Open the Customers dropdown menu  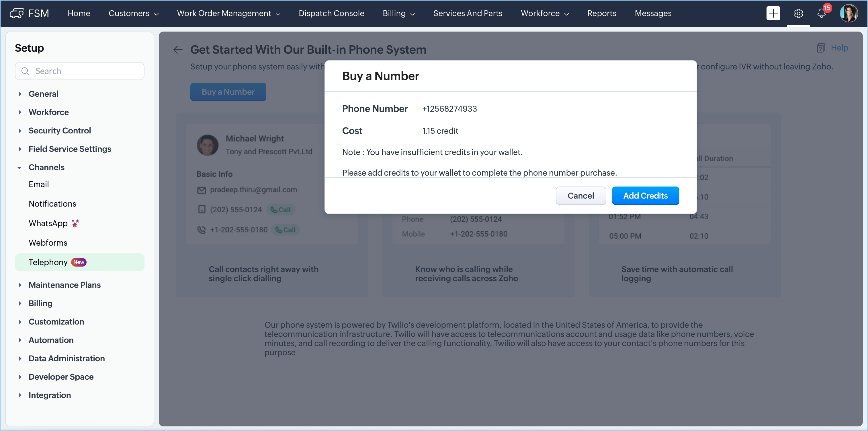[133, 13]
